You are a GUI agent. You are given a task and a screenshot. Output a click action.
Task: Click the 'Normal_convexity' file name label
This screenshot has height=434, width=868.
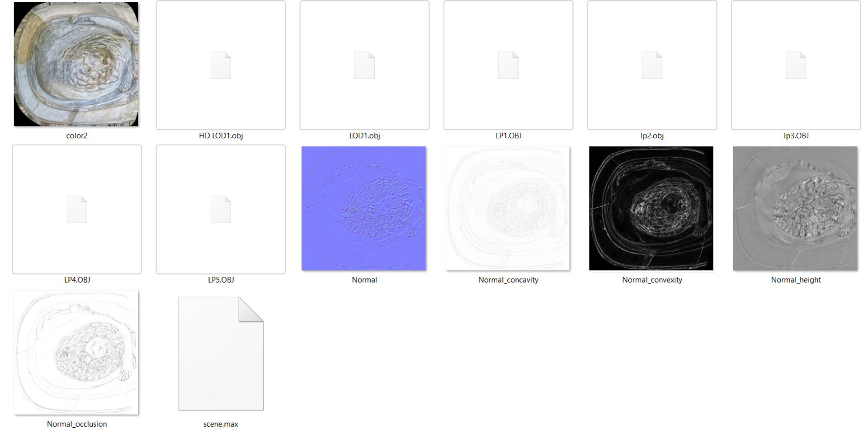(652, 280)
